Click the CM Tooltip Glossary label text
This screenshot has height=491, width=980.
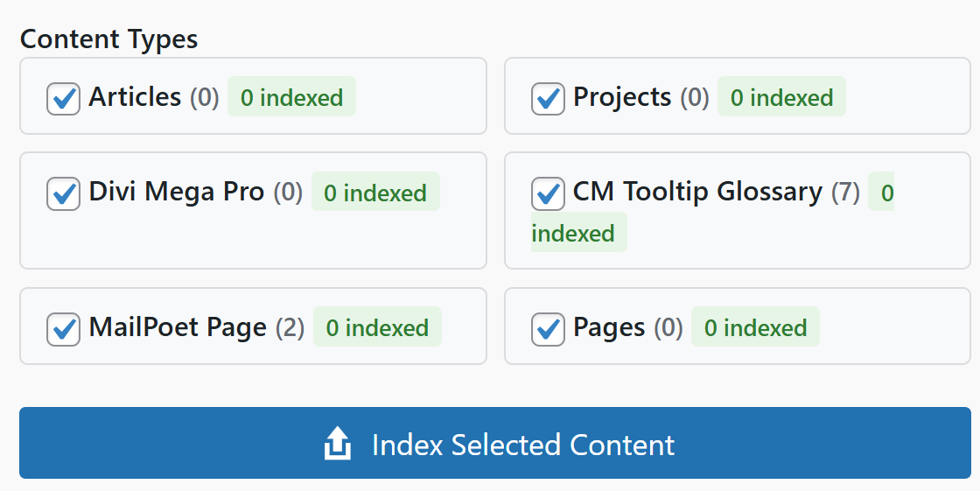click(697, 192)
